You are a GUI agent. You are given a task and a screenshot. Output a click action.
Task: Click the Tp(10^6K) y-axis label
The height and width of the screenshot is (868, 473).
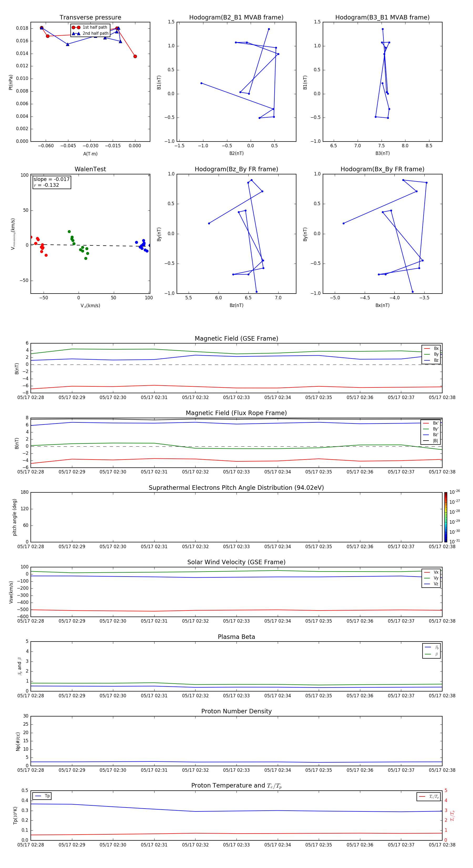15,816
